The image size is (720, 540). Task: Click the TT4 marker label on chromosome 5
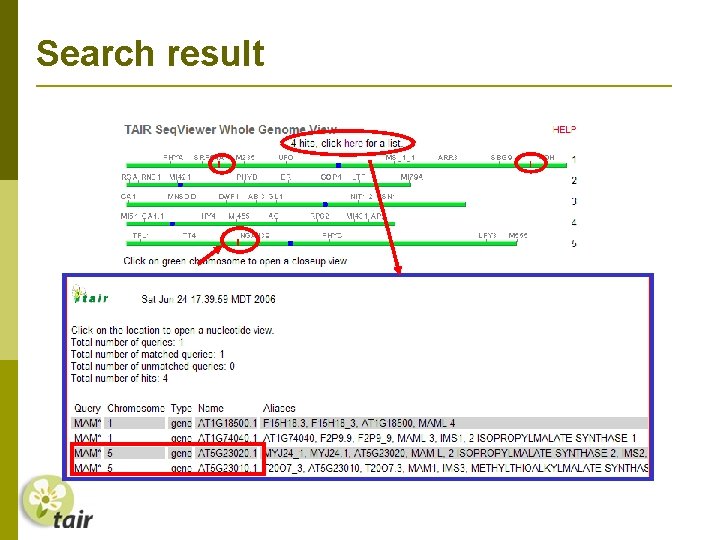tap(189, 235)
